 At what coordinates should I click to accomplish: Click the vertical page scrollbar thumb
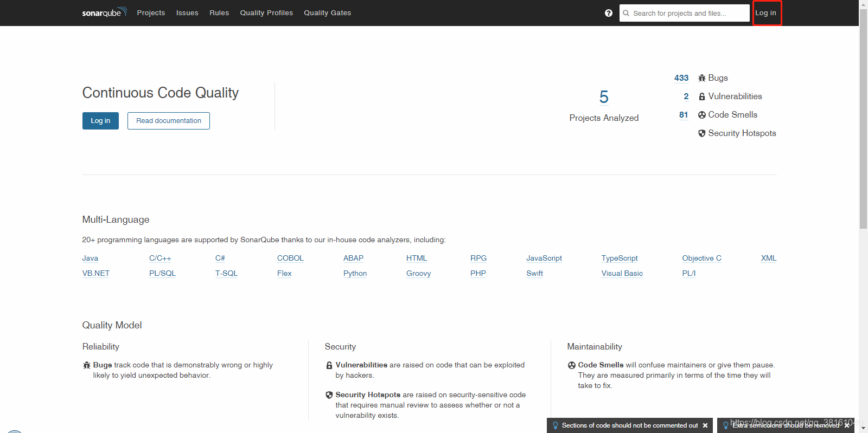[x=863, y=119]
